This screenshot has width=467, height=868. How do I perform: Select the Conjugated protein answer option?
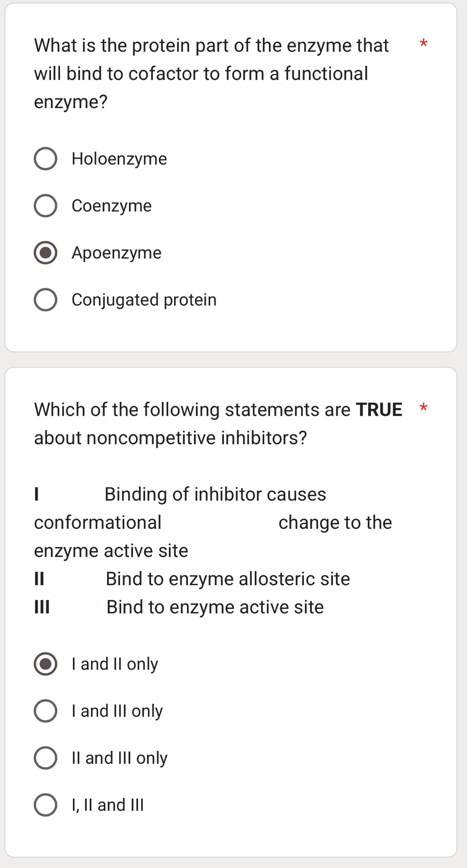pyautogui.click(x=46, y=300)
